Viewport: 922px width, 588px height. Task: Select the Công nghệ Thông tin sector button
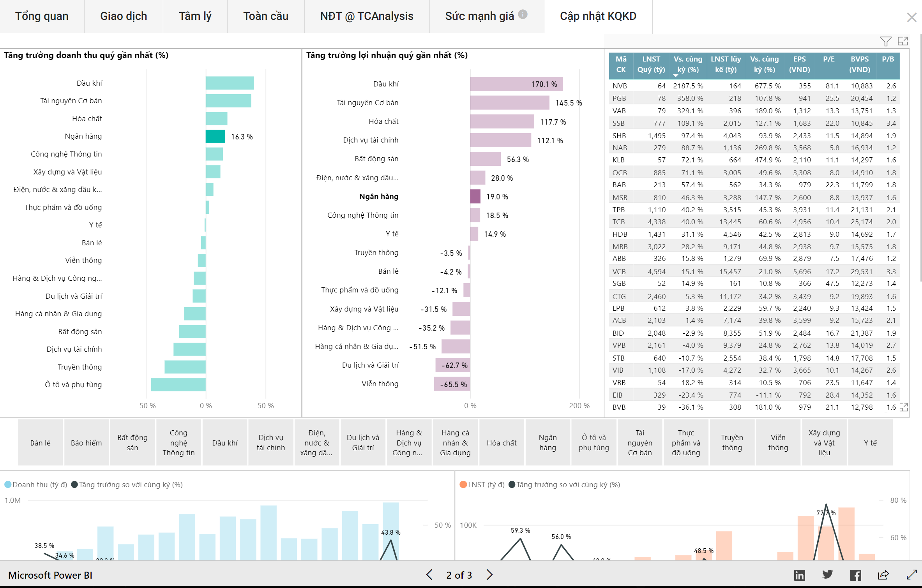coord(178,443)
